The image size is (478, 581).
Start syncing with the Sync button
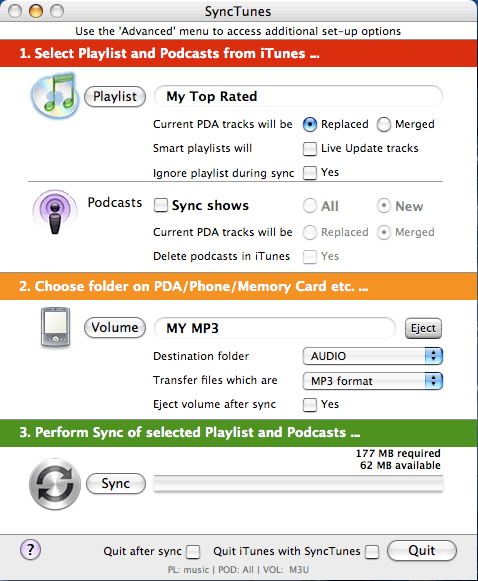(x=116, y=484)
